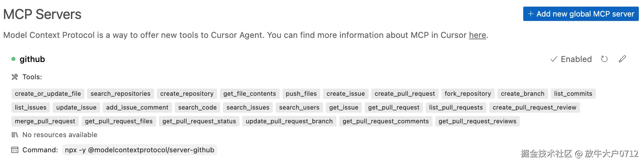Click the fork_repository tool chip
This screenshot has height=164, width=644.
click(468, 94)
